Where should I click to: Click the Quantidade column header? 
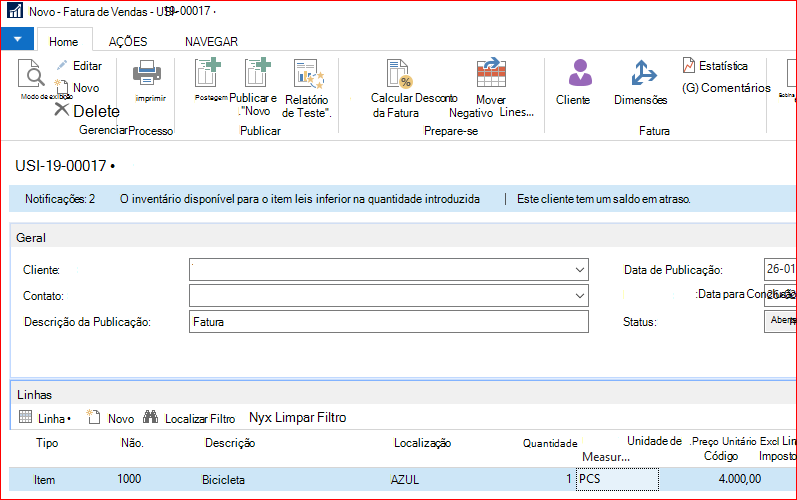(550, 443)
